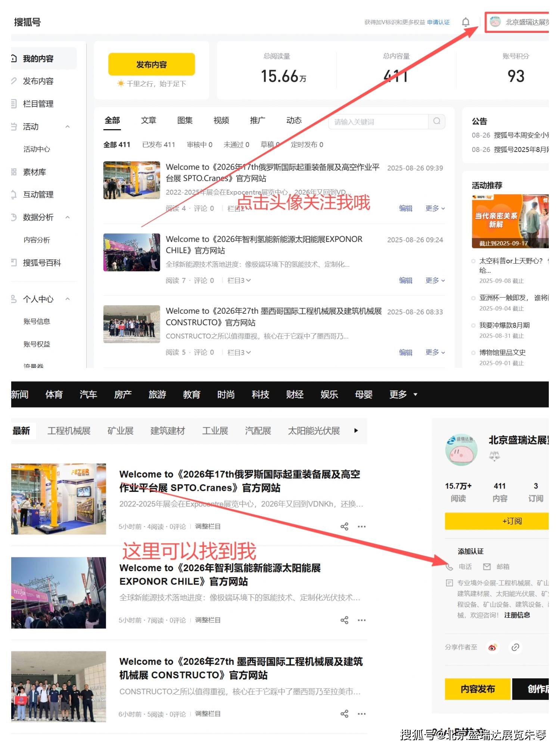Open account avatar at top right
This screenshot has width=560, height=747.
click(x=495, y=22)
